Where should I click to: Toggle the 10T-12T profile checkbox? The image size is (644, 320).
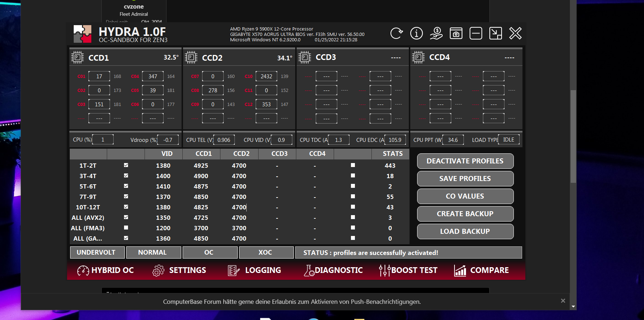(126, 207)
